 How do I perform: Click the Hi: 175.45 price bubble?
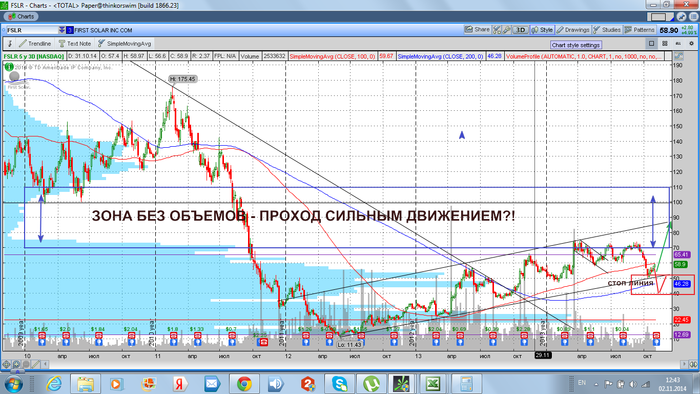pos(183,79)
